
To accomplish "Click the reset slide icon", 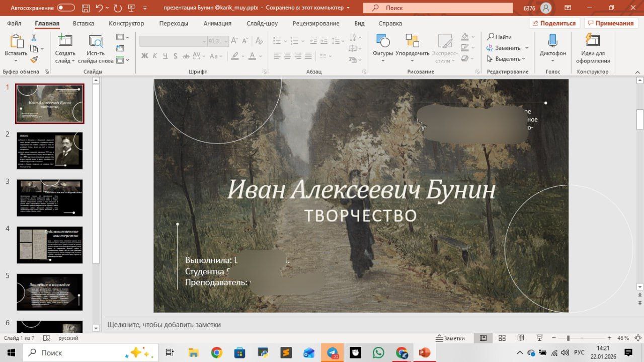I will click(120, 48).
